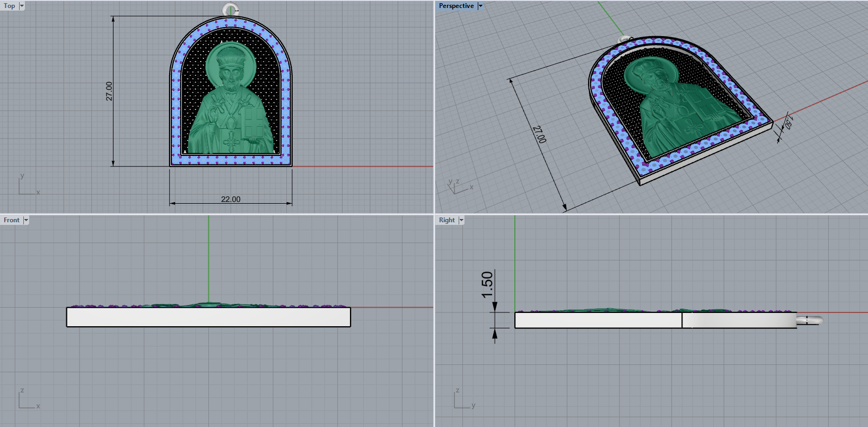The height and width of the screenshot is (427, 868).
Task: Select the 1.50 dimension in Perspective view
Action: click(788, 124)
